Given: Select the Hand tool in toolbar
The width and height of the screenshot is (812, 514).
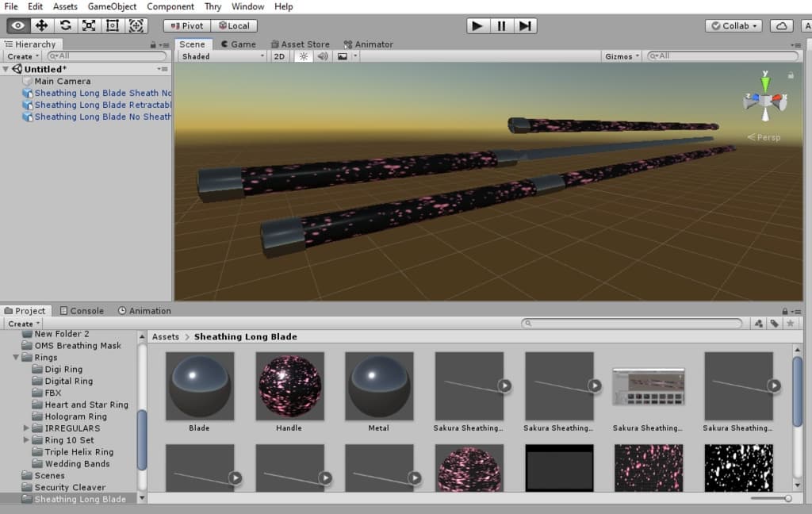Looking at the screenshot, I should click(x=18, y=25).
